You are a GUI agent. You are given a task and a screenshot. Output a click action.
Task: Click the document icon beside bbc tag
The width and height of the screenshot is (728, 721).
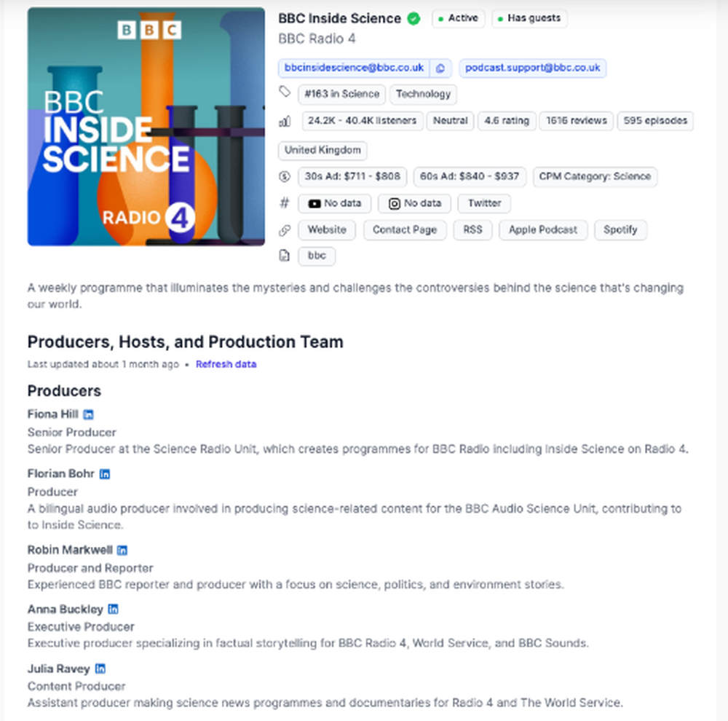point(284,256)
